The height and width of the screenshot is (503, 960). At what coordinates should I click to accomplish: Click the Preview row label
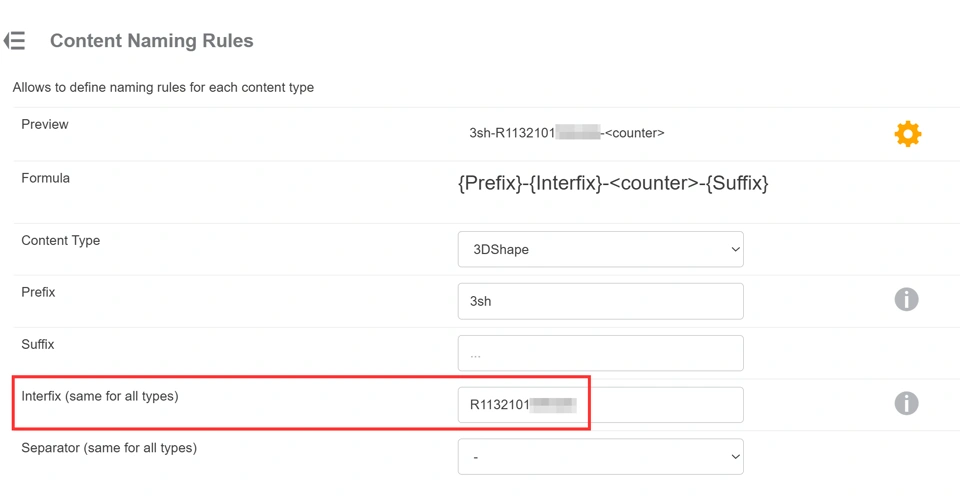click(x=45, y=125)
